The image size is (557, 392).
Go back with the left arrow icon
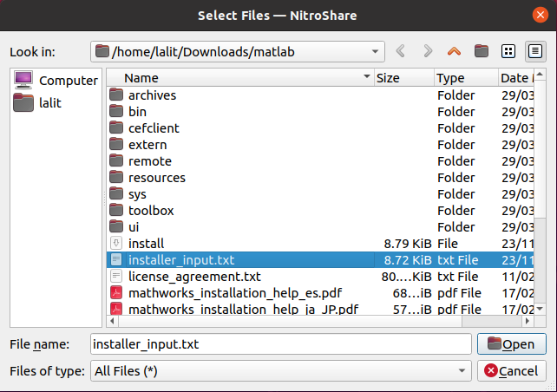tap(400, 51)
